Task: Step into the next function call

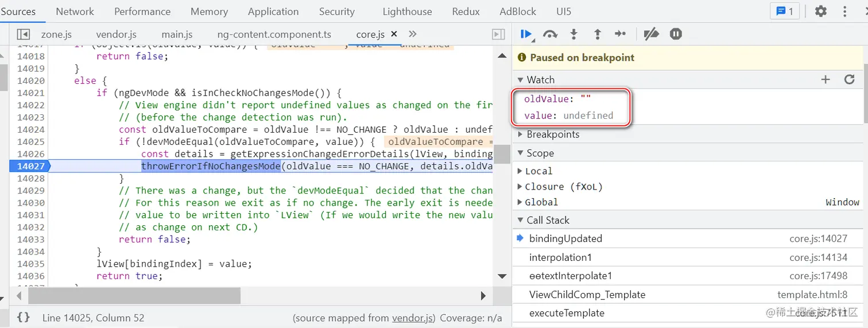Action: [573, 34]
